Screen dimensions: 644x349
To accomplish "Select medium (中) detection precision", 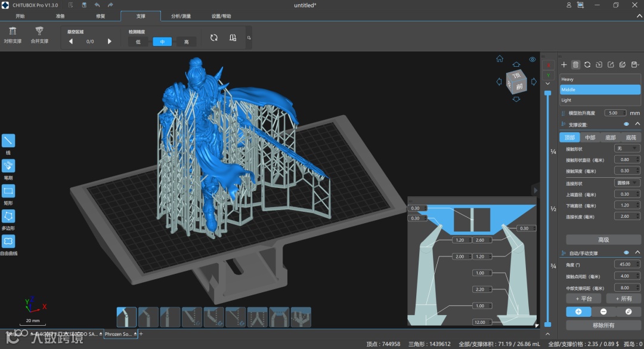I will point(162,42).
